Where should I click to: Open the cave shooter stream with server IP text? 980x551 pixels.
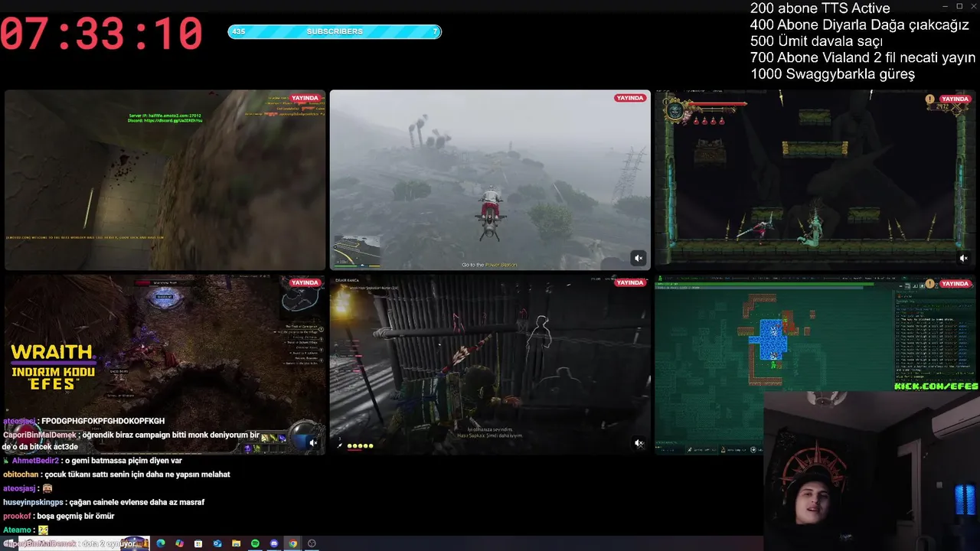pyautogui.click(x=165, y=180)
